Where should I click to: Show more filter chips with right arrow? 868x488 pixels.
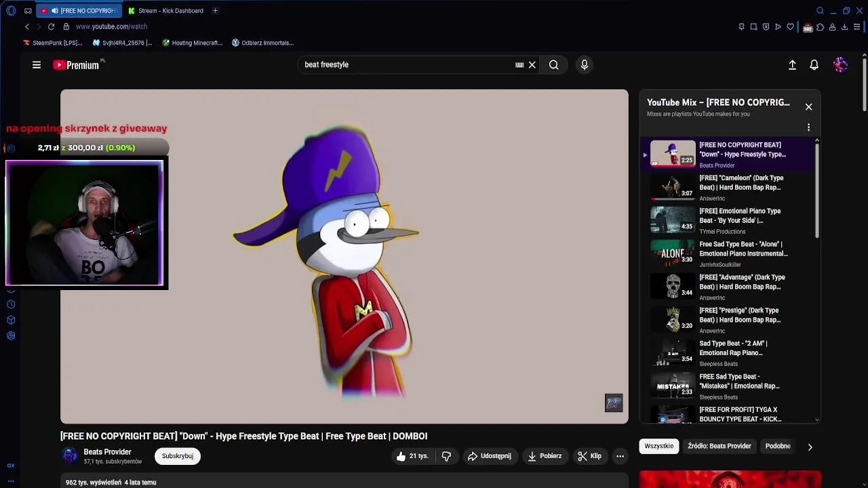(x=810, y=447)
